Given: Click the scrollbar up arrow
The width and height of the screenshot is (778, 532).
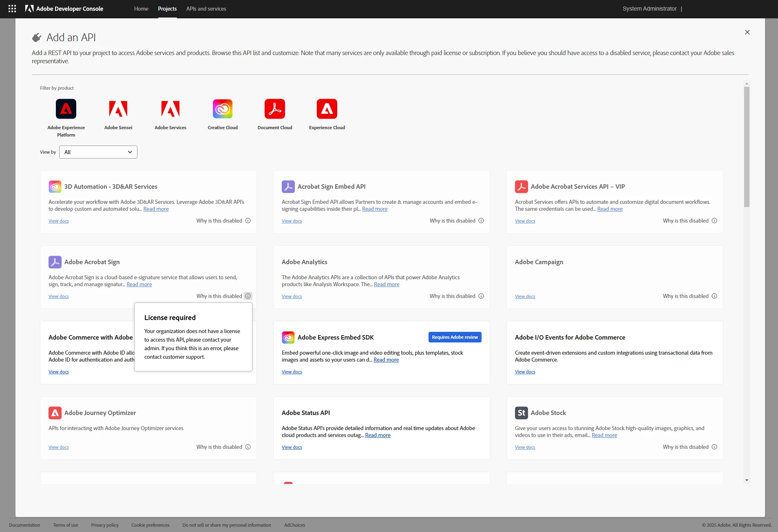Looking at the screenshot, I should 747,84.
